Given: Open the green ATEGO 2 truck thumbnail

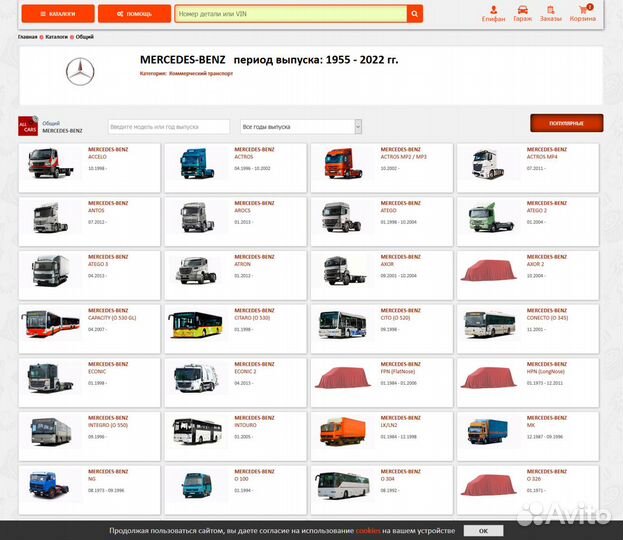Looking at the screenshot, I should click(491, 217).
